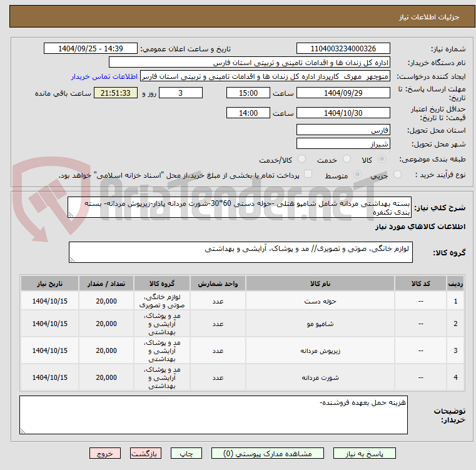Select the کالا radio button

[x=382, y=159]
